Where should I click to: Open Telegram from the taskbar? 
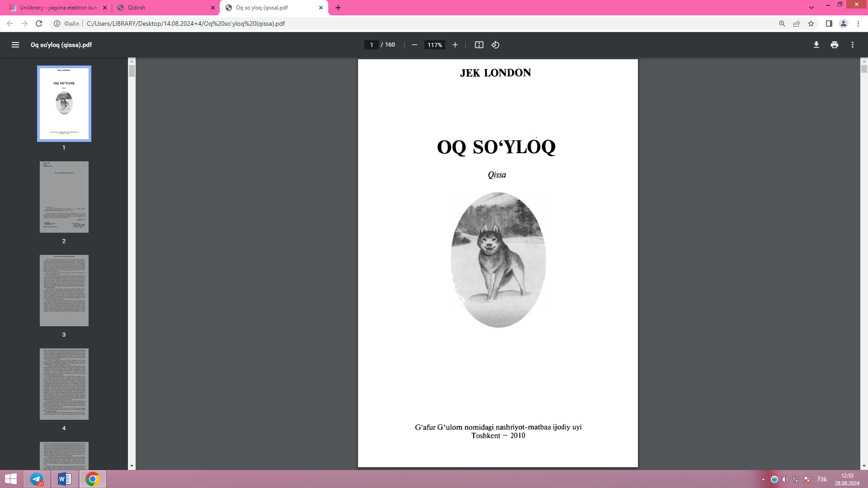point(37,479)
